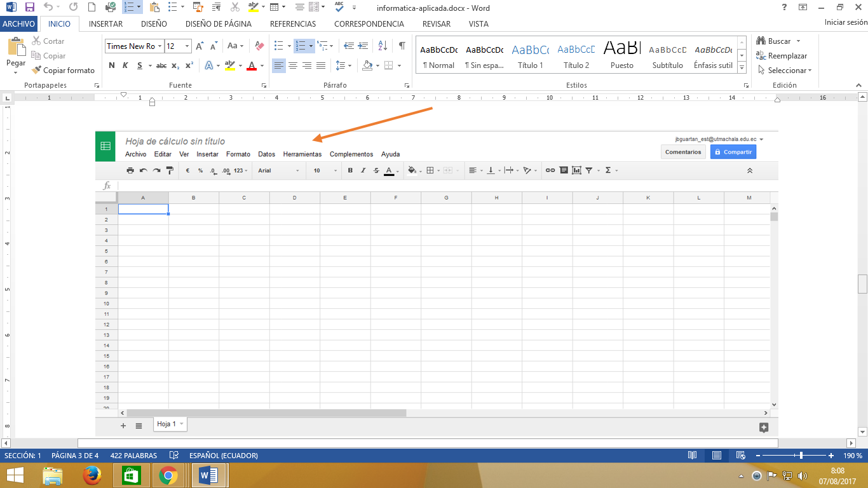Click the Repeat circular arrow icon
868x488 pixels.
click(x=73, y=8)
